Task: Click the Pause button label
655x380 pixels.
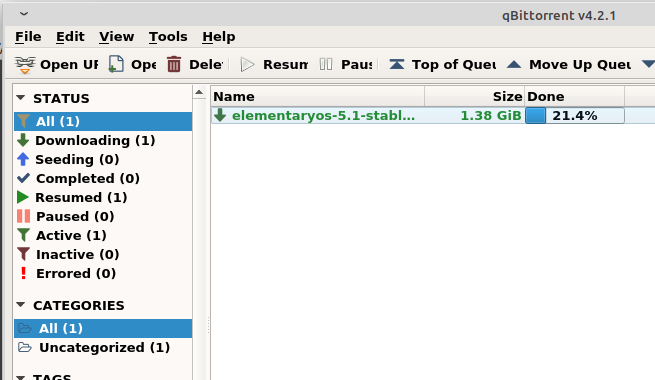Action: (357, 65)
